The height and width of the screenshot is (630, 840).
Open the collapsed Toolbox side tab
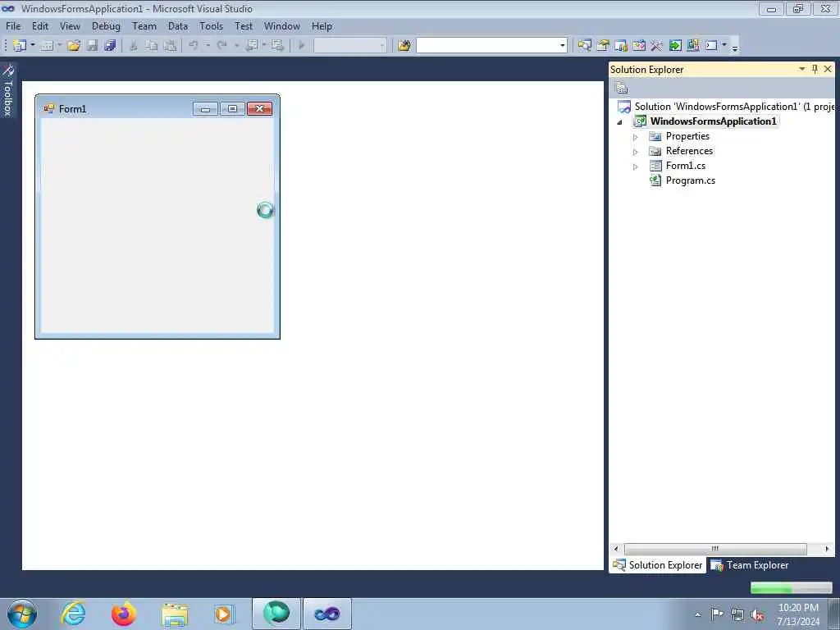click(8, 90)
